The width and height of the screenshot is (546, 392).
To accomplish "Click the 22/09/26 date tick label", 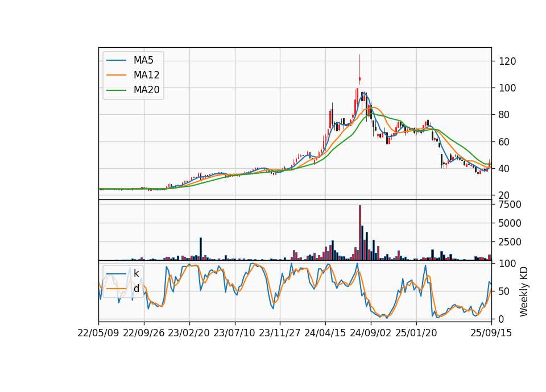I will (x=144, y=333).
